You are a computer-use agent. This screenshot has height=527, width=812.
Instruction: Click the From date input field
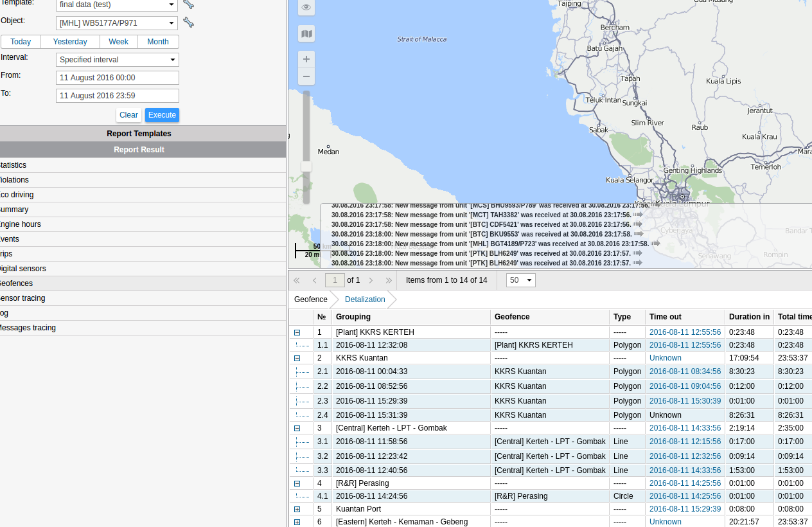click(x=117, y=78)
